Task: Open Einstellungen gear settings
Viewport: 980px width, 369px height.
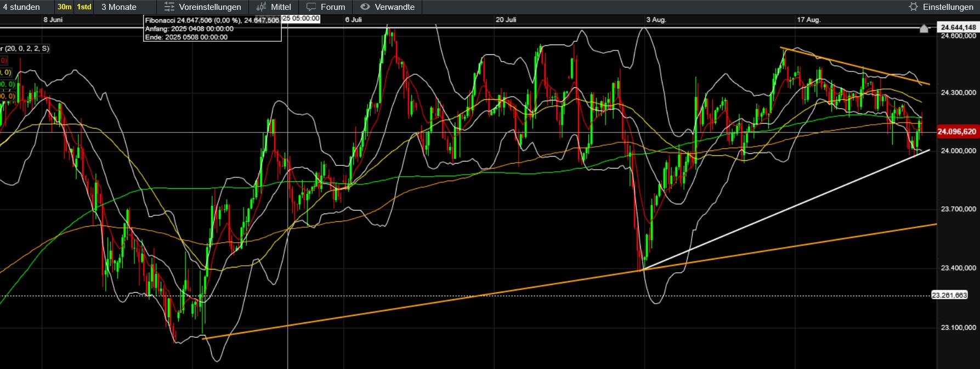Action: (941, 7)
